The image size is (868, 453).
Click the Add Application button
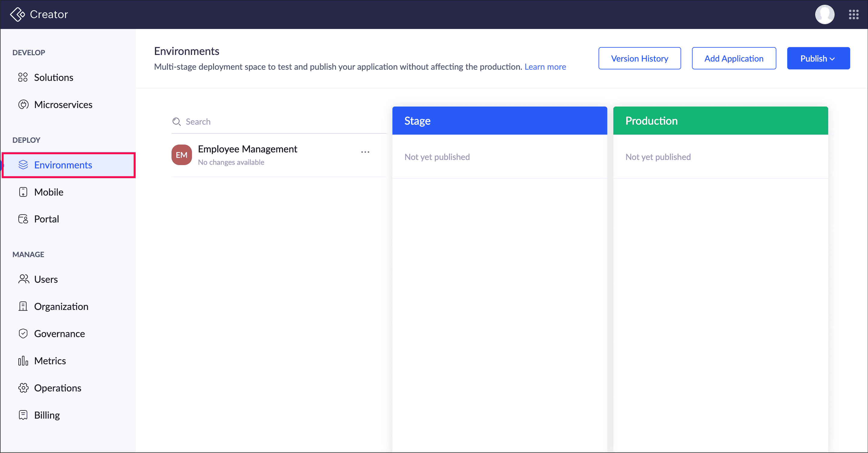pos(734,58)
